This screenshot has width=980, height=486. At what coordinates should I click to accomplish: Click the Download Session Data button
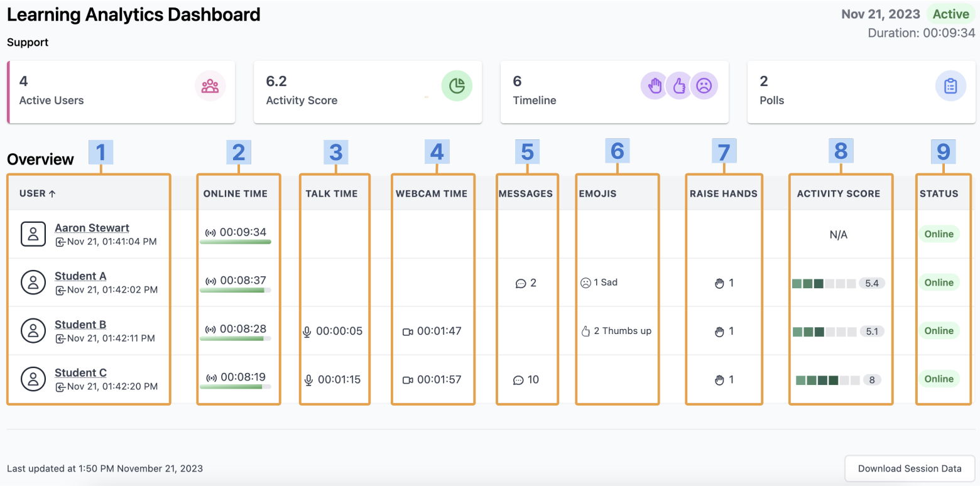coord(910,468)
